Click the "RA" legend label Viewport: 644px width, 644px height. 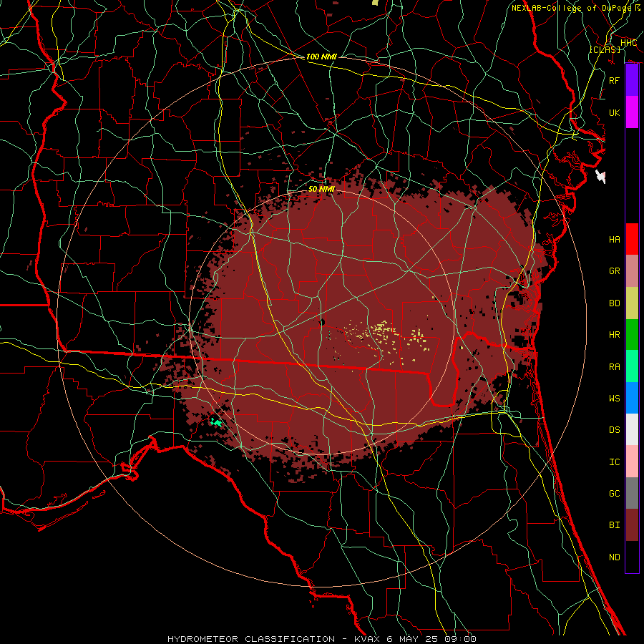614,366
